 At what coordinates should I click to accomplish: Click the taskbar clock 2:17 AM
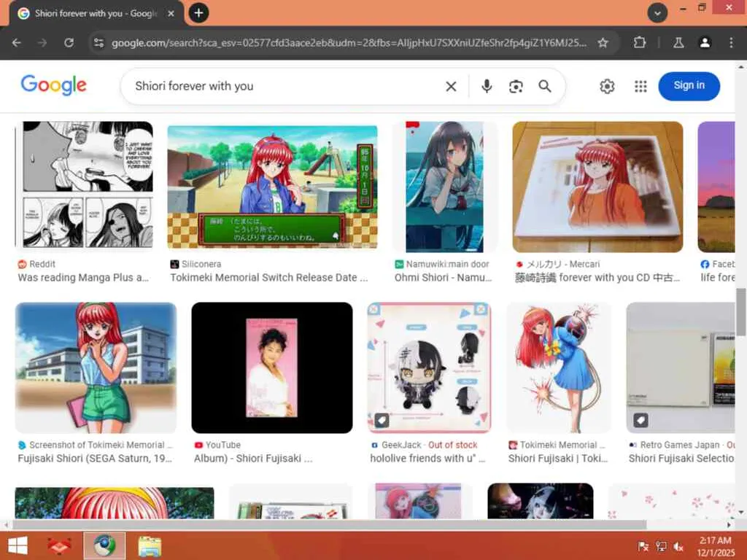coord(716,541)
